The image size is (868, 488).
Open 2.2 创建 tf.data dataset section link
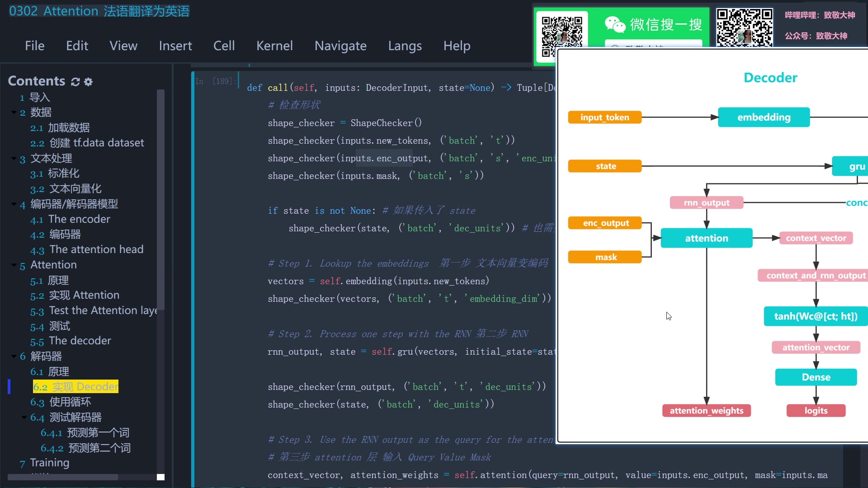(87, 143)
